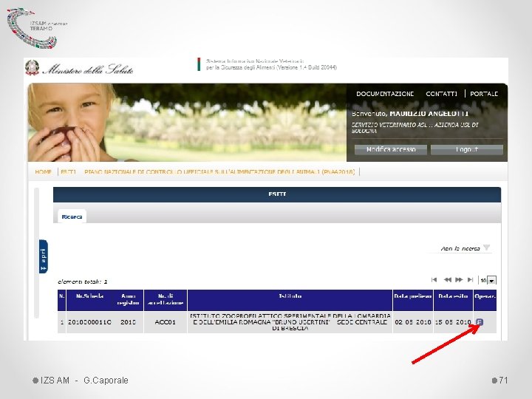Select the Ricerca tab
The width and height of the screenshot is (532, 399).
(x=72, y=216)
